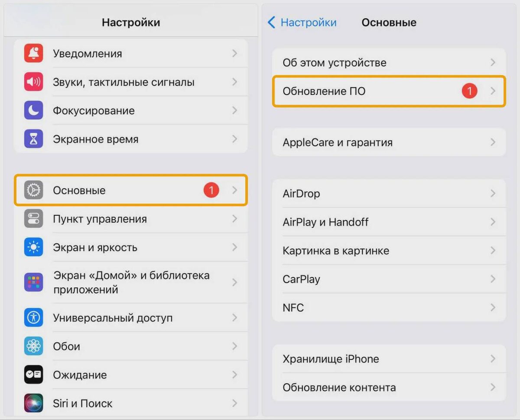This screenshot has width=520, height=420.
Task: Expand the Хранилище iPhone row
Action: 494,359
